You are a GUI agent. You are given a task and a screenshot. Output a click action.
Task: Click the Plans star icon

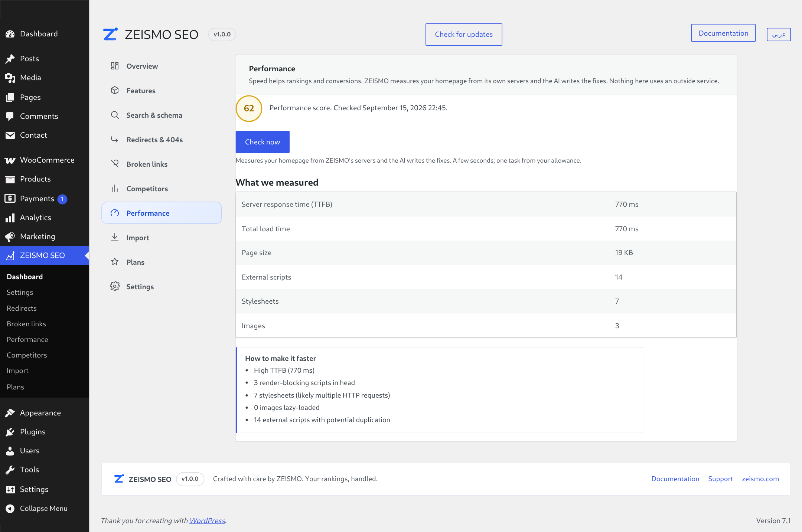tap(115, 262)
